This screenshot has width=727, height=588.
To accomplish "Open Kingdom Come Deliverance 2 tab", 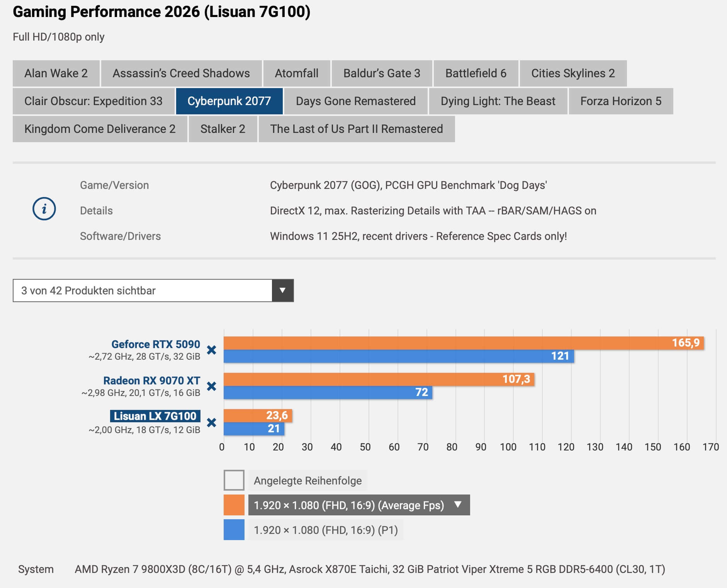I will pos(100,129).
